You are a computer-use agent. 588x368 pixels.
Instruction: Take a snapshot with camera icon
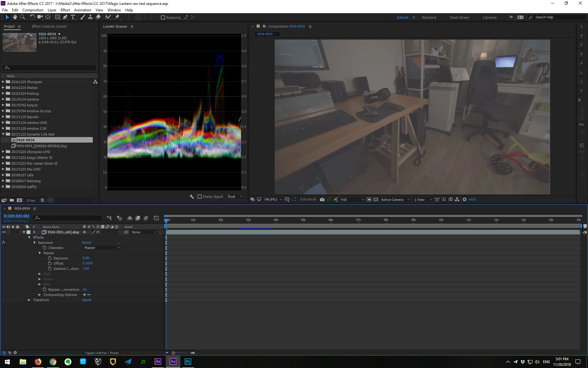[322, 199]
